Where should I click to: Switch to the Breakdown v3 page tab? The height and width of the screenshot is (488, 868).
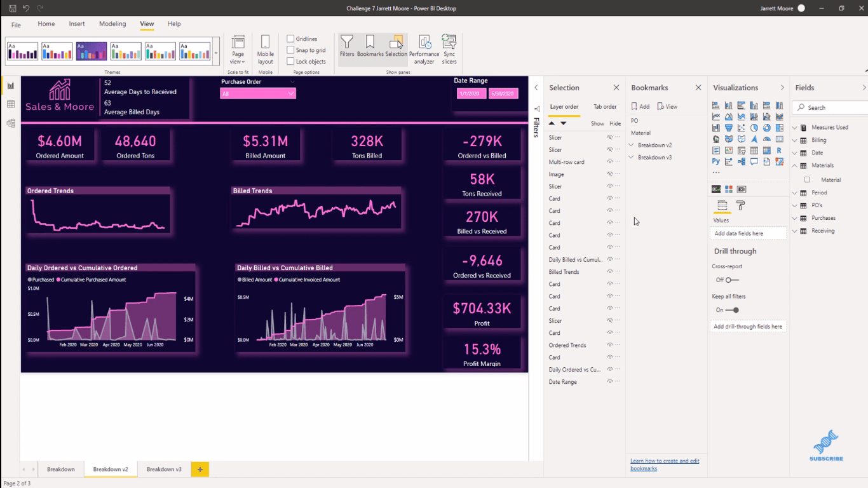tap(164, 469)
